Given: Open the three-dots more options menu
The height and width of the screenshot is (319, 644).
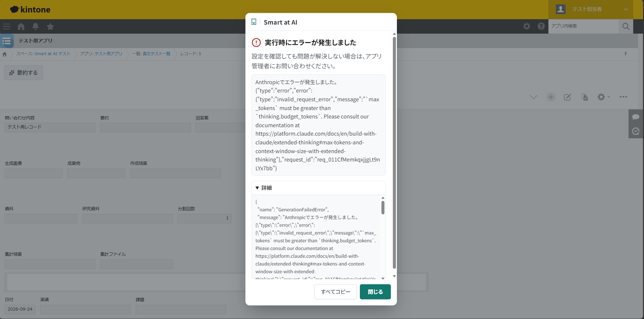Looking at the screenshot, I should click(623, 97).
